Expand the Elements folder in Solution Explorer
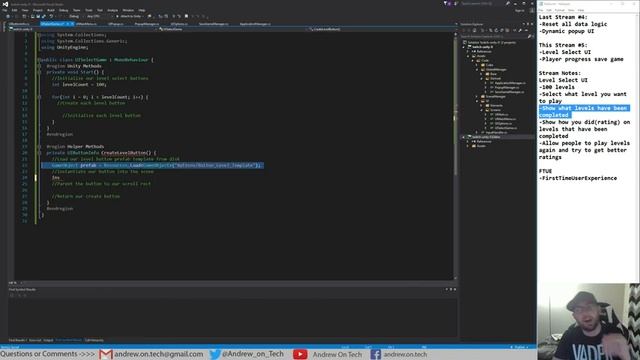Viewport: 640px width, 360px height. coord(482,105)
